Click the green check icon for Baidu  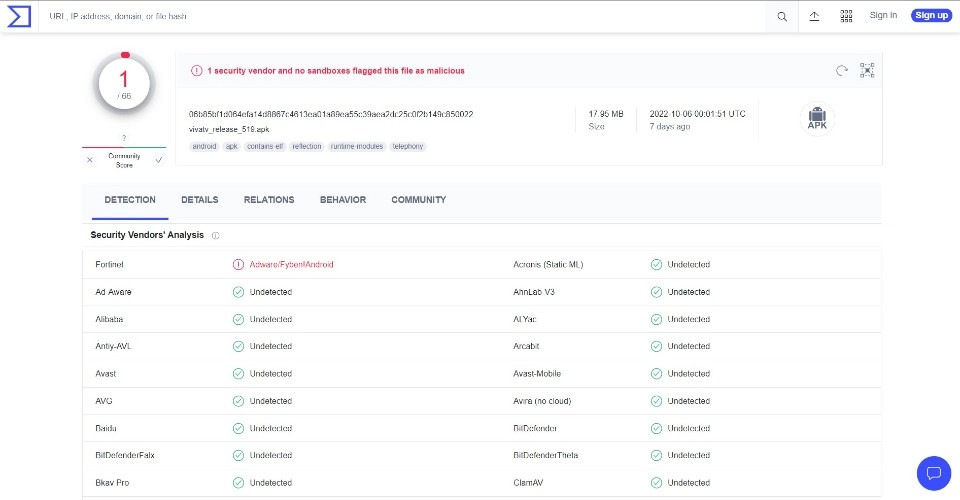(238, 428)
